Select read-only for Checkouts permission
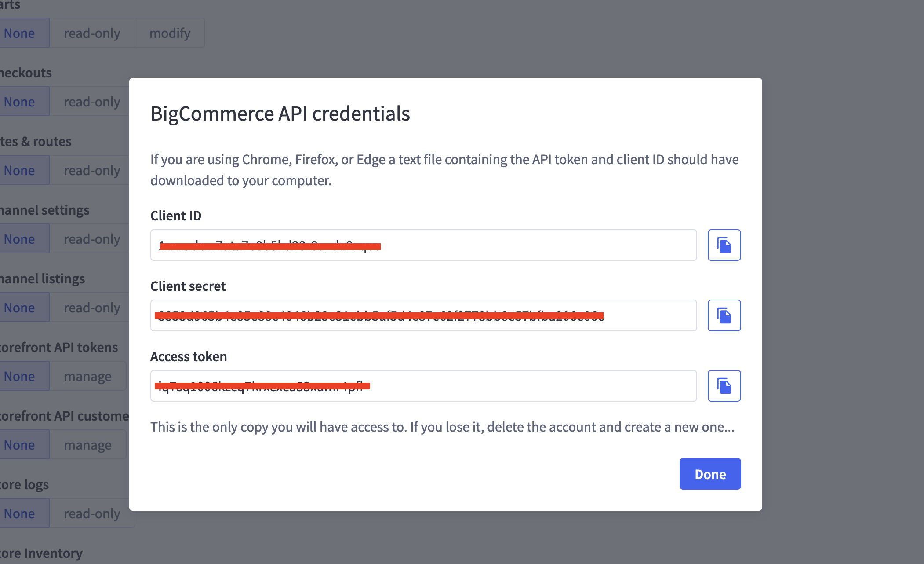The image size is (924, 564). [92, 102]
